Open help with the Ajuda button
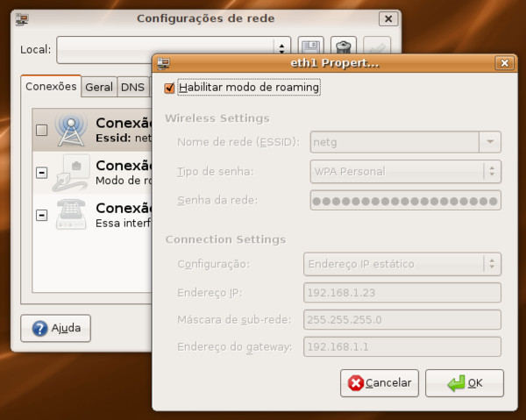The height and width of the screenshot is (420, 526). [x=56, y=328]
